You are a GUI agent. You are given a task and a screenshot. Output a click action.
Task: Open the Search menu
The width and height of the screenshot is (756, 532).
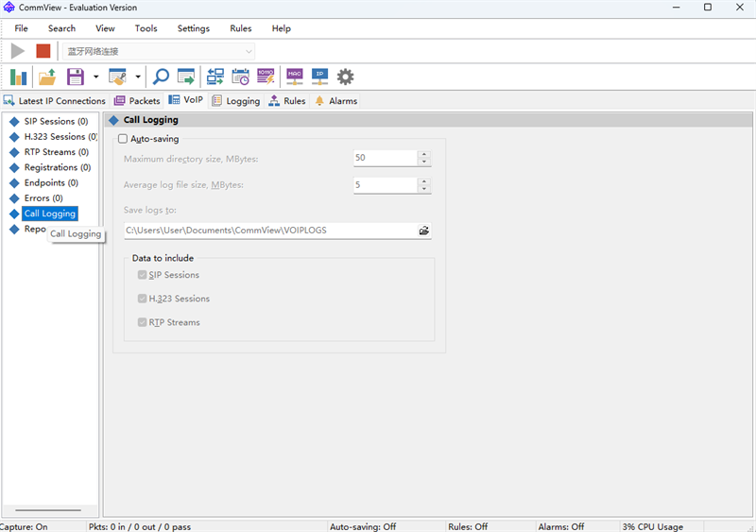click(x=61, y=28)
